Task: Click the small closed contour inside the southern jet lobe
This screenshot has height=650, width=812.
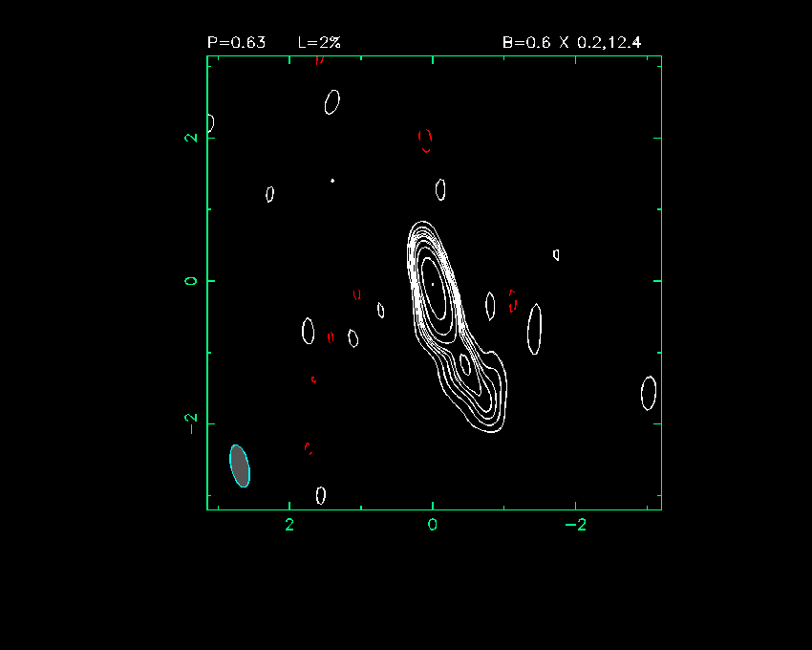Action: (x=465, y=364)
